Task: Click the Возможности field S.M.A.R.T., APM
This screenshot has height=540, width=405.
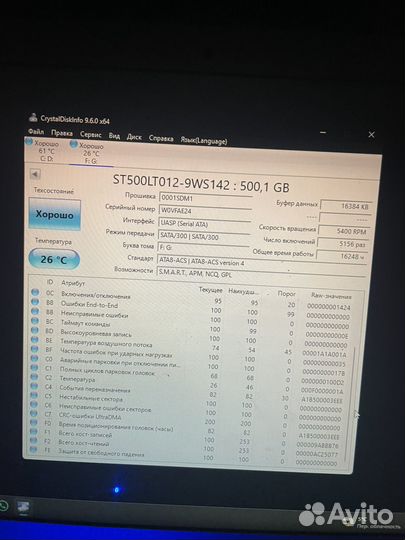Action: (261, 273)
